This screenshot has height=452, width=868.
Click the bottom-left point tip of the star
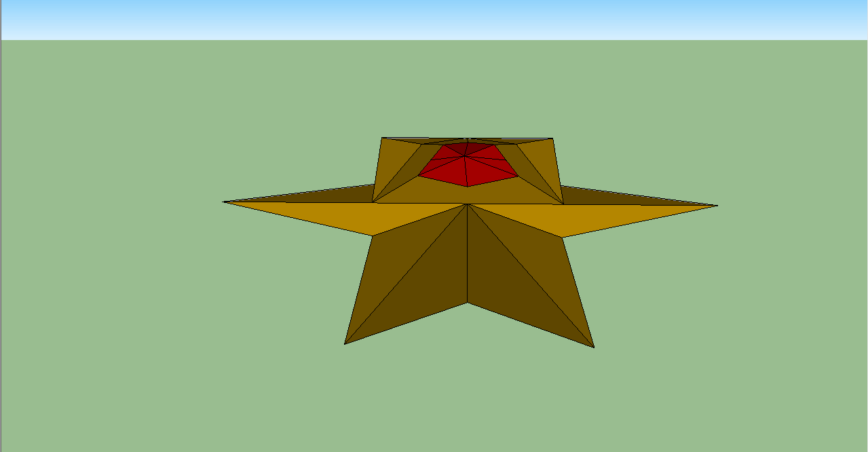[345, 343]
